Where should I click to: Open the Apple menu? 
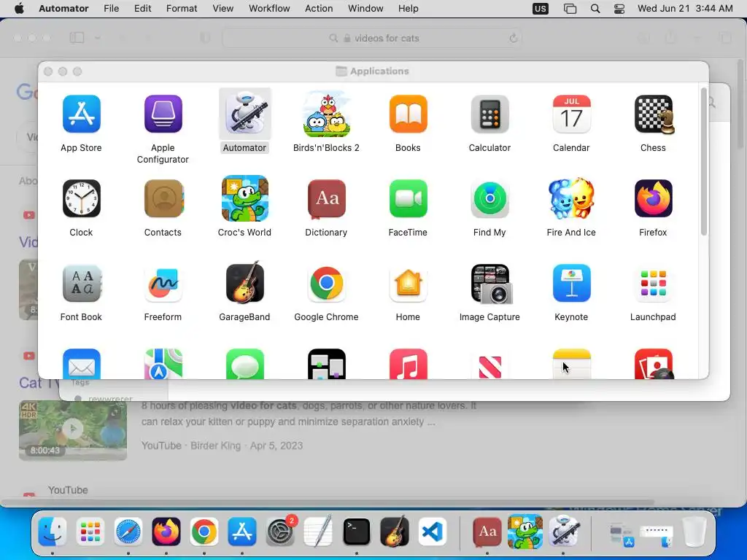pos(19,9)
